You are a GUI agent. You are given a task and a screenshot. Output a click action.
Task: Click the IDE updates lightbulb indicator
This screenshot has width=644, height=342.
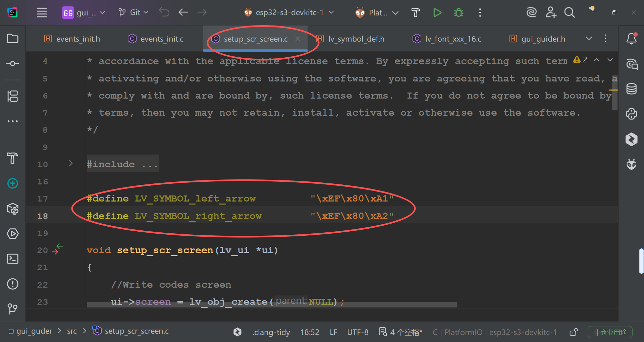(593, 9)
